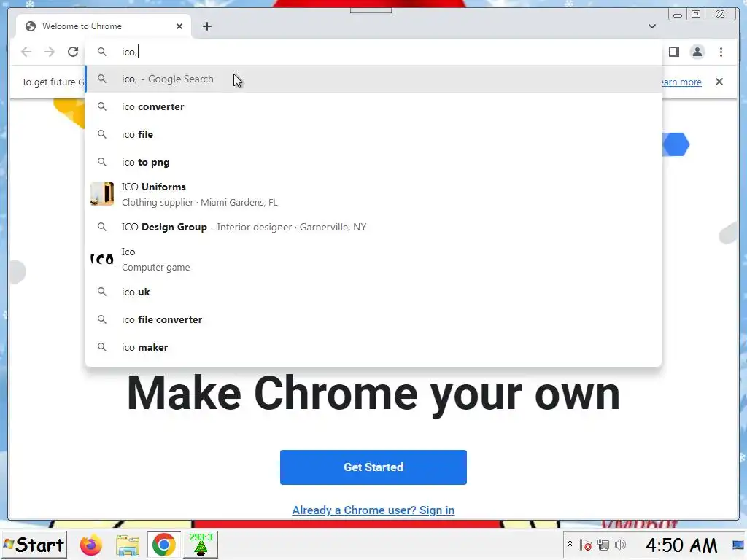Viewport: 747px width, 560px height.
Task: Open a new tab with plus button
Action: [206, 26]
